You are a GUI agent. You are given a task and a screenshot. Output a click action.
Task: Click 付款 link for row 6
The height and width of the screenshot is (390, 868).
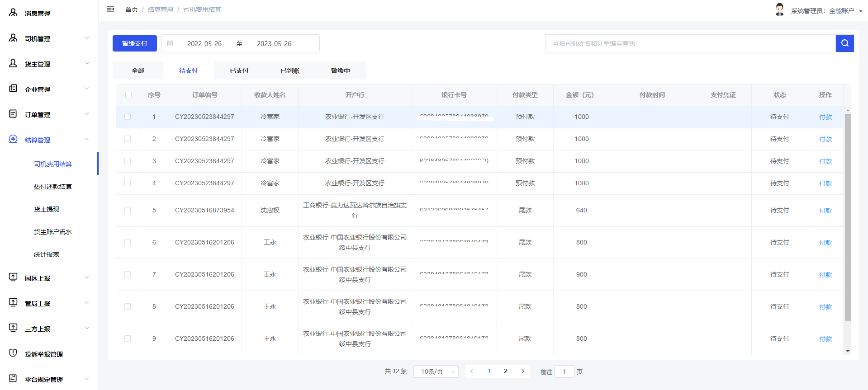tap(825, 243)
